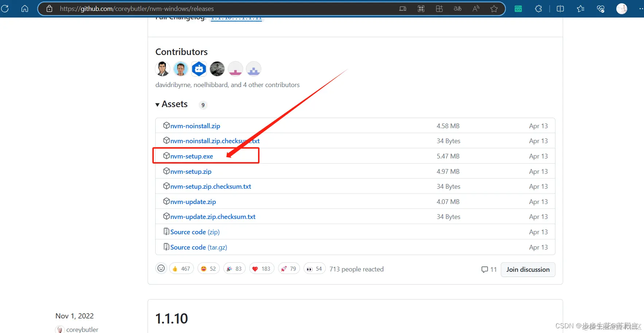Open the second contributor's avatar

pos(181,68)
